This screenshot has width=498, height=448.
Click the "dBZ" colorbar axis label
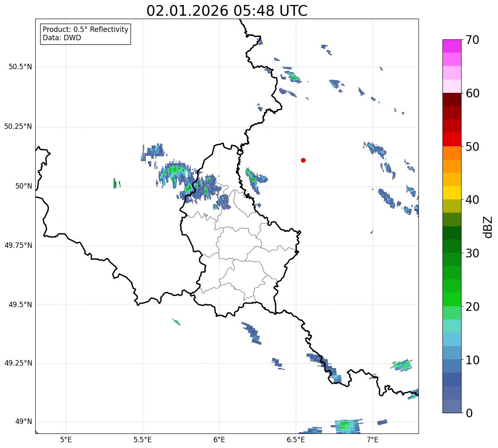tap(488, 226)
